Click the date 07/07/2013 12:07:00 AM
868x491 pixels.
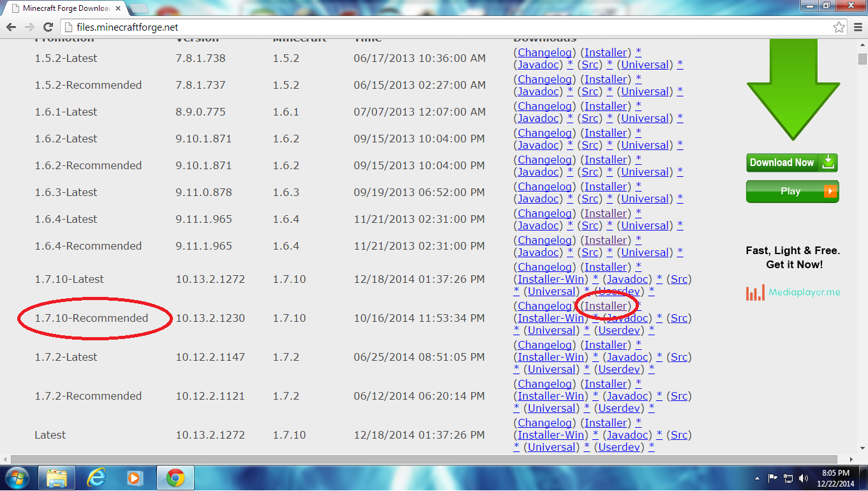pos(419,112)
